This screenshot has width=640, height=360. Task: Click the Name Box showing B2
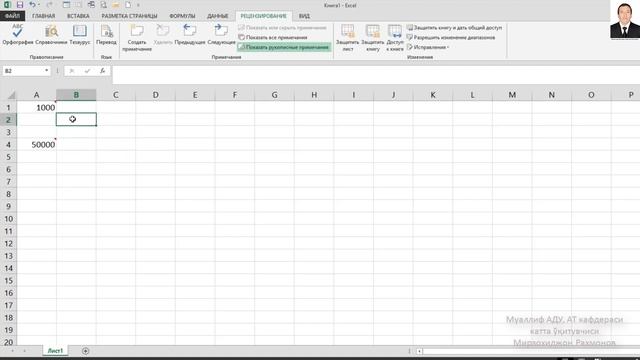click(x=23, y=71)
